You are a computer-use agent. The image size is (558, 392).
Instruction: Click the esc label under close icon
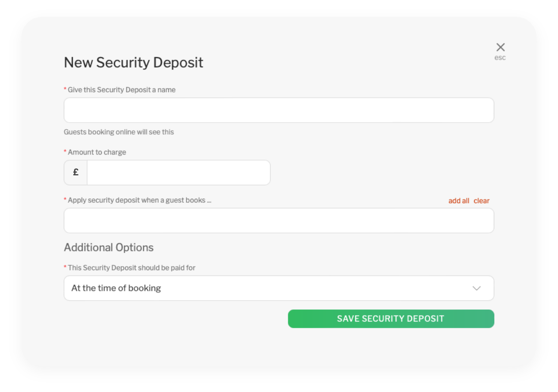click(500, 58)
